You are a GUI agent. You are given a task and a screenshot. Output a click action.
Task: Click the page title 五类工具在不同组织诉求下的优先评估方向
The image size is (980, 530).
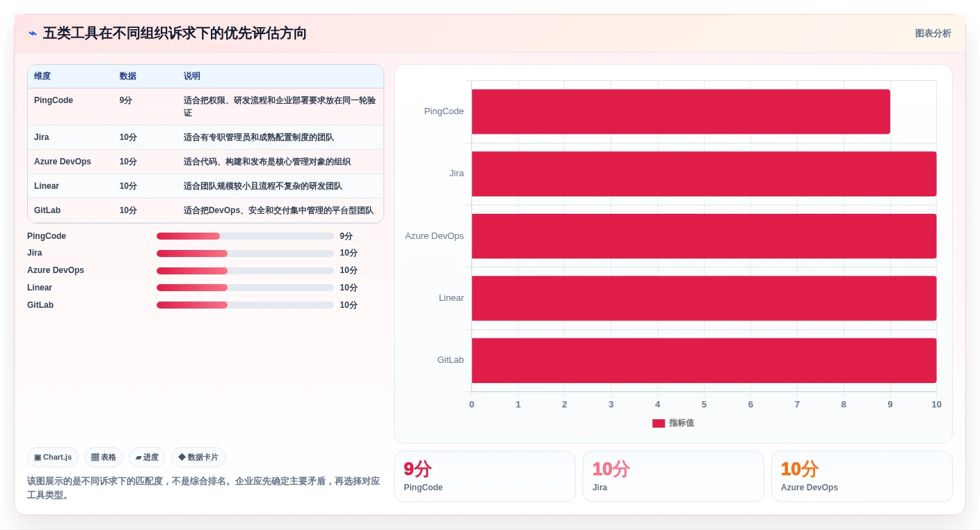tap(175, 33)
